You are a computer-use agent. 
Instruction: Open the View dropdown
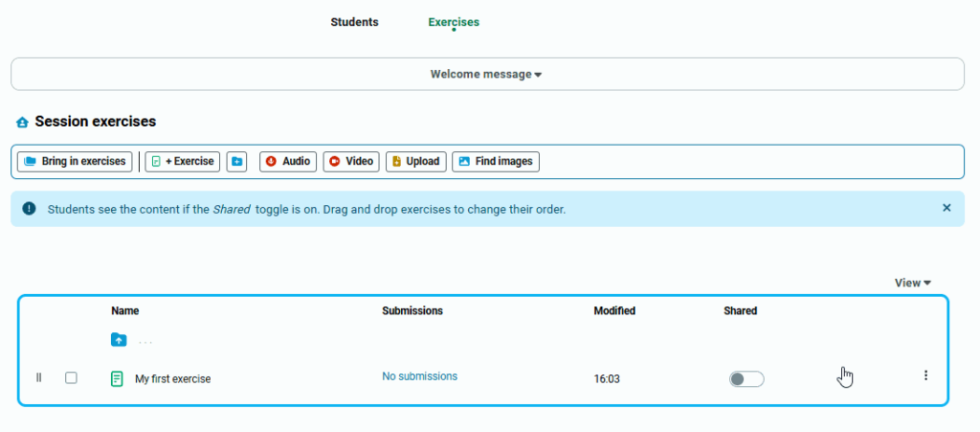913,283
